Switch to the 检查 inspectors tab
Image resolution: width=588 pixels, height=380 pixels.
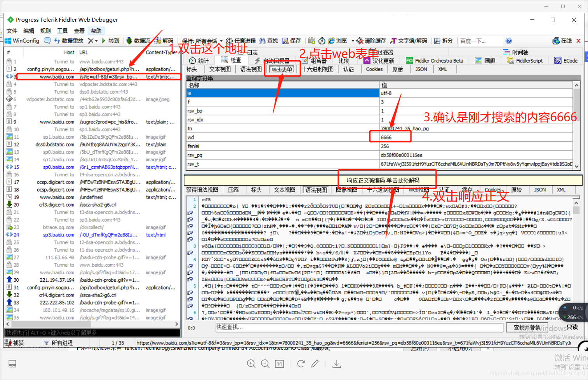coord(232,60)
